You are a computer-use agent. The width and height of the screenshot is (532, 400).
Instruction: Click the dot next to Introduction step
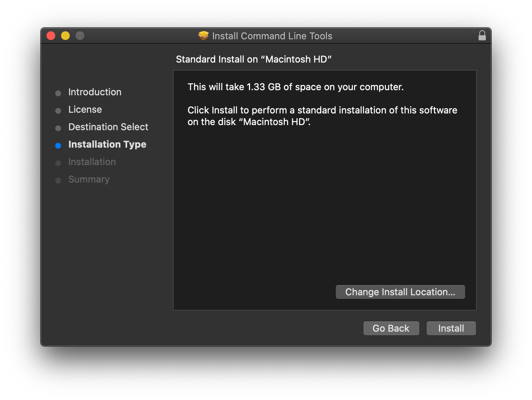point(59,93)
